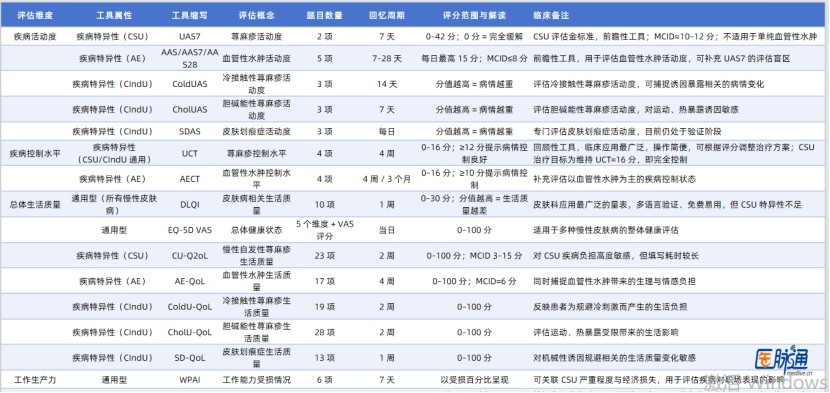Select the 皮肤划痕症活动度 concept cell
This screenshot has width=830, height=393.
pyautogui.click(x=257, y=131)
